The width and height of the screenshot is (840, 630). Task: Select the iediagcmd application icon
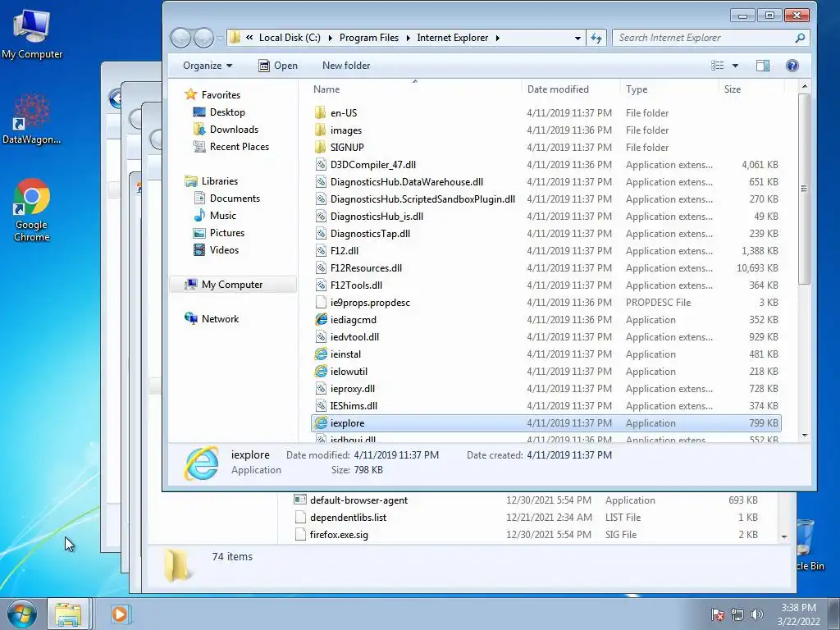point(321,320)
